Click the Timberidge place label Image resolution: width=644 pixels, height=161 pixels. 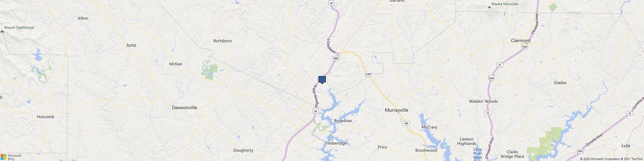coord(336,143)
